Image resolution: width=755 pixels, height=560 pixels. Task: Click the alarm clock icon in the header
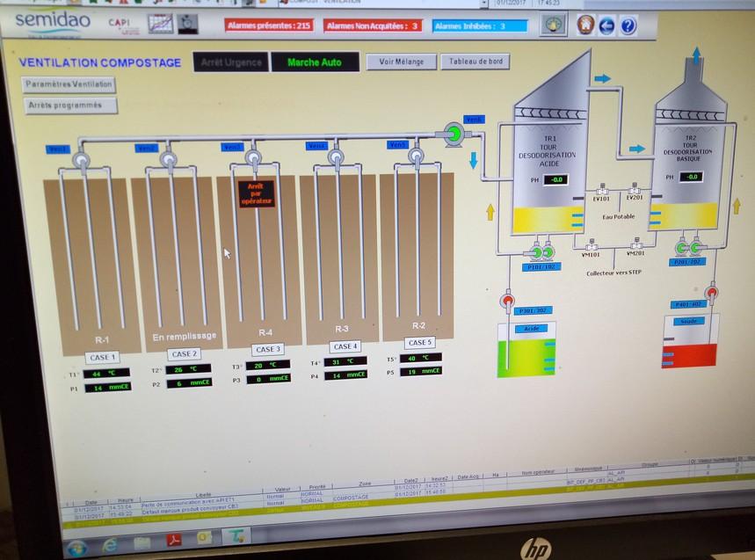[187, 25]
